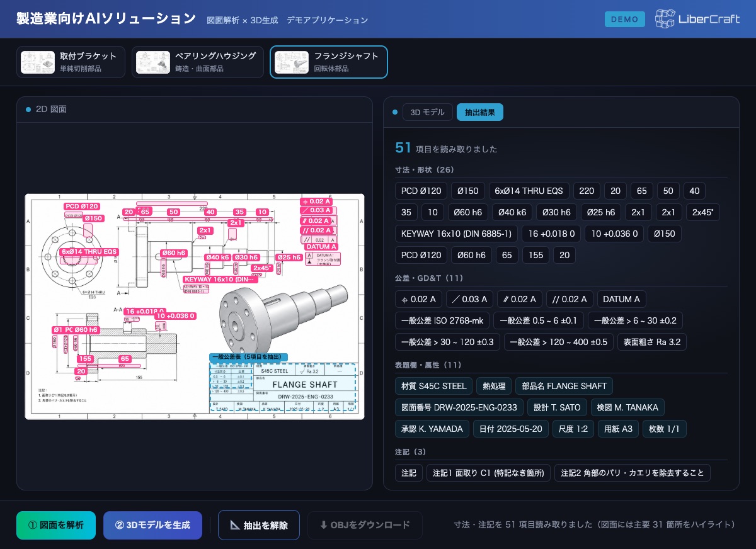Click the 部品名 FLANGE SHAFT chip
The height and width of the screenshot is (549, 756).
(x=564, y=386)
